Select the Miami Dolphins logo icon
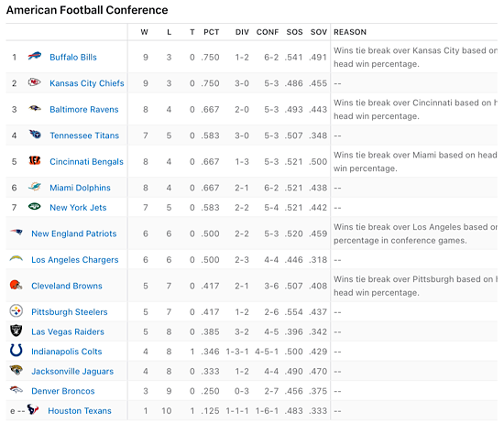 [x=35, y=186]
